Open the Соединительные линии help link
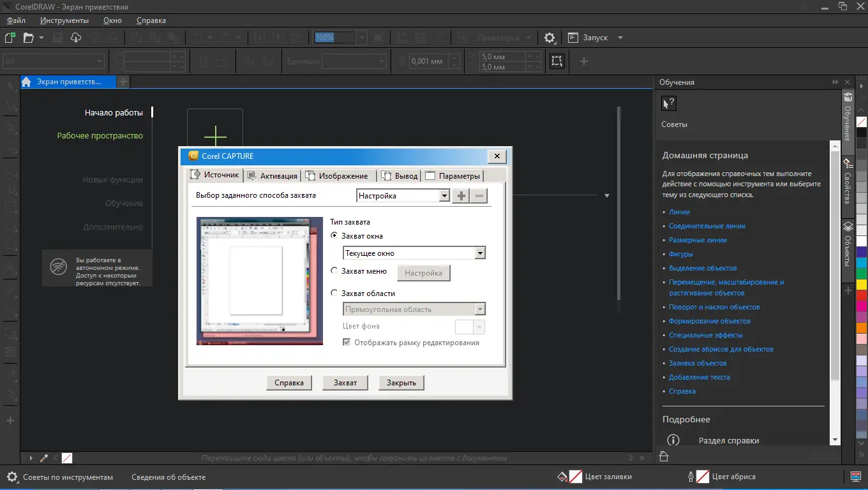868x490 pixels. point(707,226)
